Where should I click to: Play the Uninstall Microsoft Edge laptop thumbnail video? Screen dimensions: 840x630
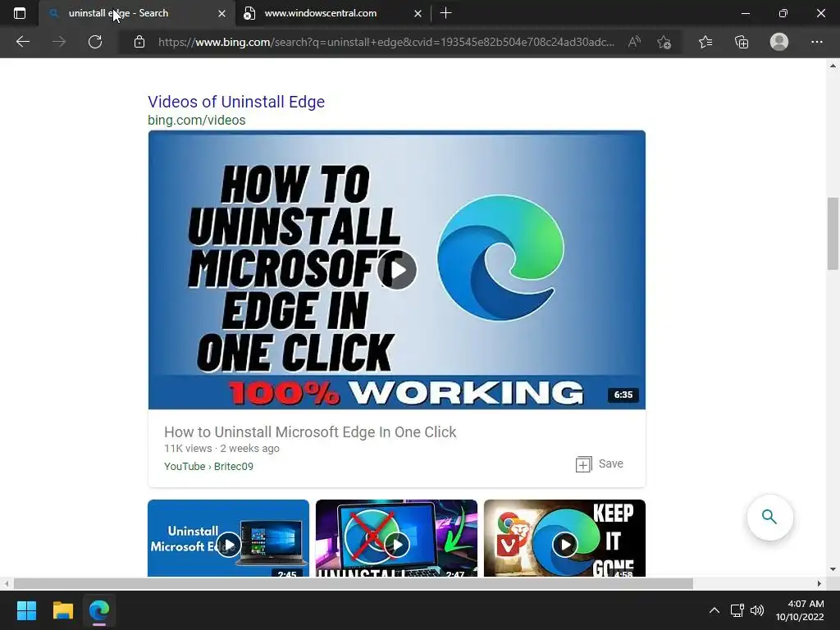coord(229,545)
